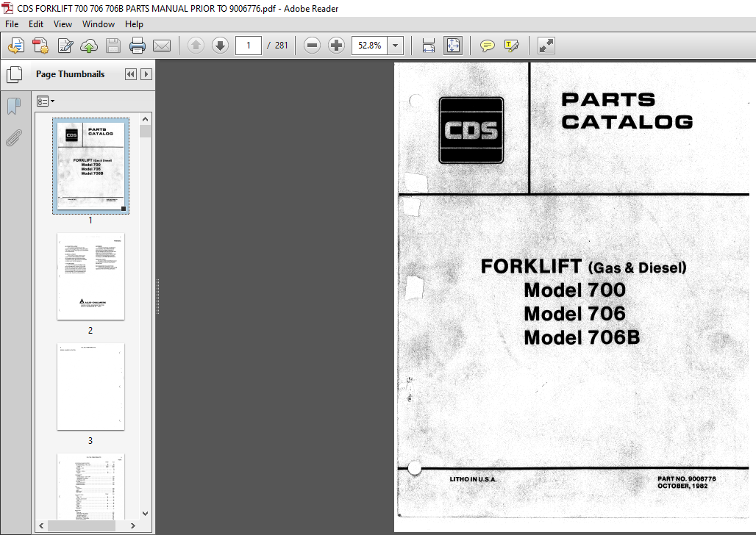
Task: Print the document using printer icon
Action: pos(138,46)
